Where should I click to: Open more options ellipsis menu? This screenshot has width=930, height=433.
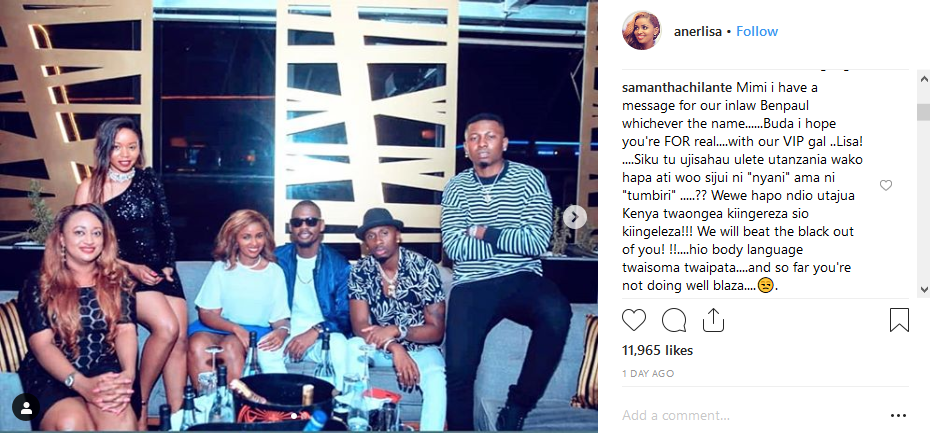pyautogui.click(x=898, y=416)
